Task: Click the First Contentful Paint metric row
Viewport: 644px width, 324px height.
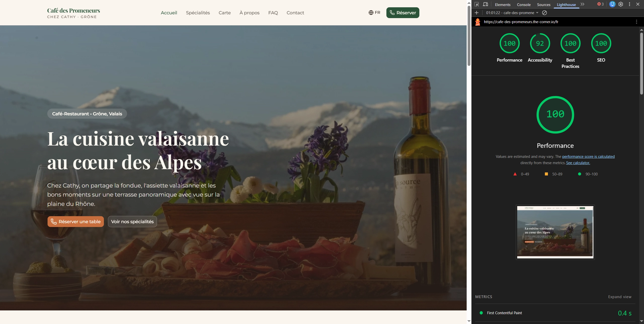Action: pyautogui.click(x=555, y=313)
